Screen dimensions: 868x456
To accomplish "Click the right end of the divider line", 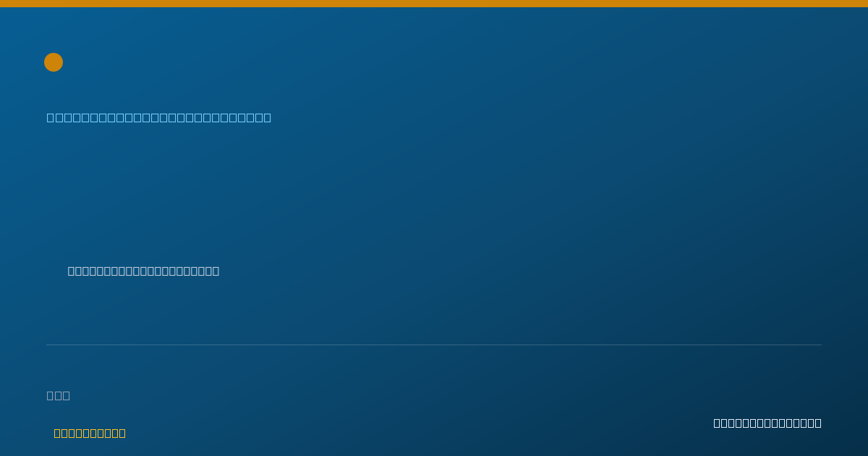I will [x=820, y=345].
